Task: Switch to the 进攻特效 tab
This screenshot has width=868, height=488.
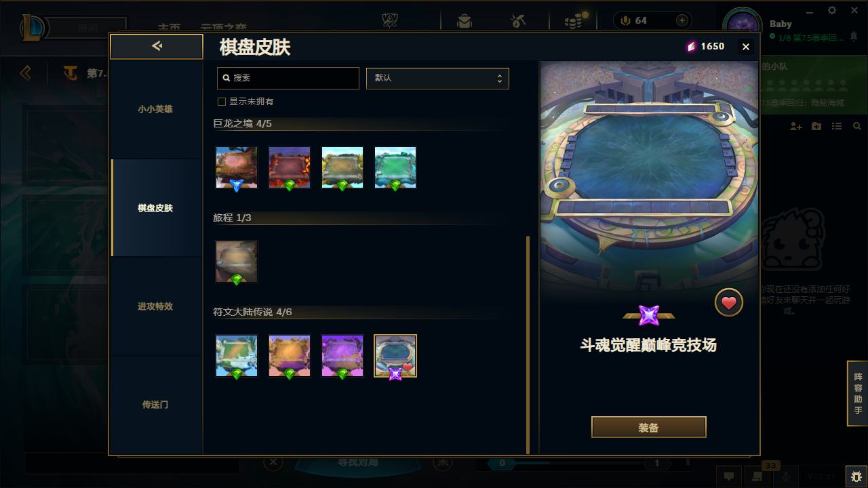Action: (156, 306)
